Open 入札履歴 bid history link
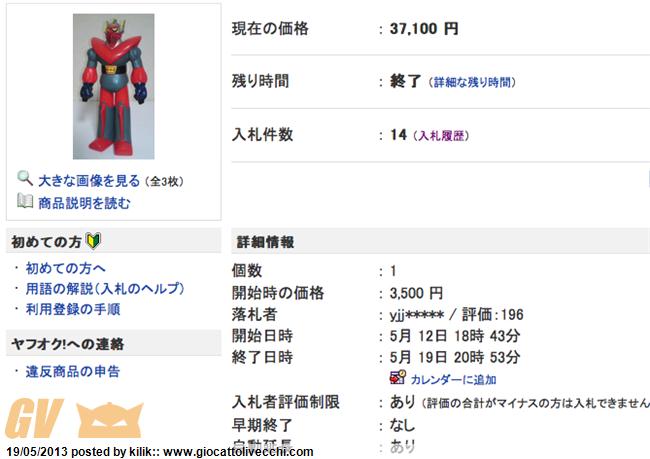This screenshot has width=650, height=459. pyautogui.click(x=441, y=136)
